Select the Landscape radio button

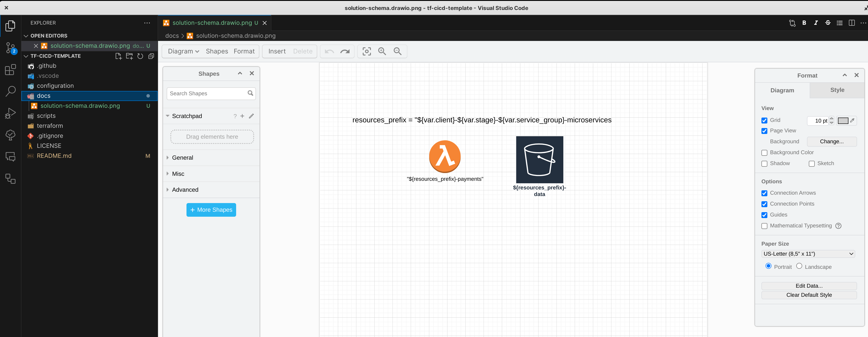point(799,266)
